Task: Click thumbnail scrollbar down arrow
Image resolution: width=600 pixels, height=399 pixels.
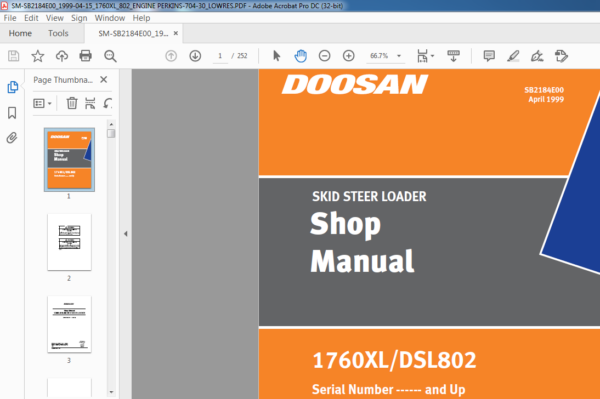Action: (111, 392)
